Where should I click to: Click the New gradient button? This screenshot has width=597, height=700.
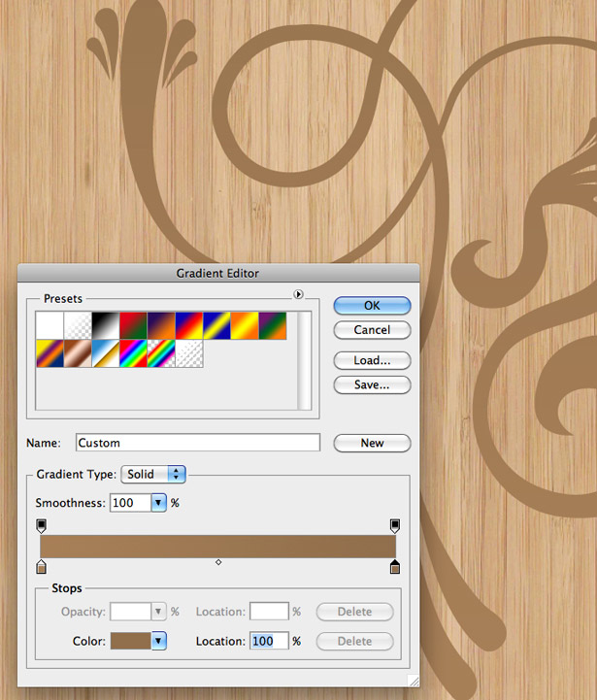(372, 443)
